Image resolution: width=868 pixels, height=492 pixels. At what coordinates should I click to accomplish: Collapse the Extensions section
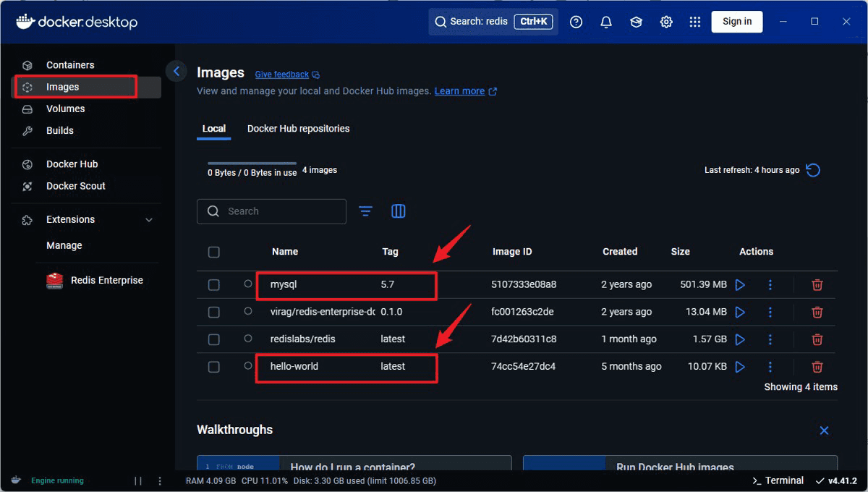click(149, 219)
